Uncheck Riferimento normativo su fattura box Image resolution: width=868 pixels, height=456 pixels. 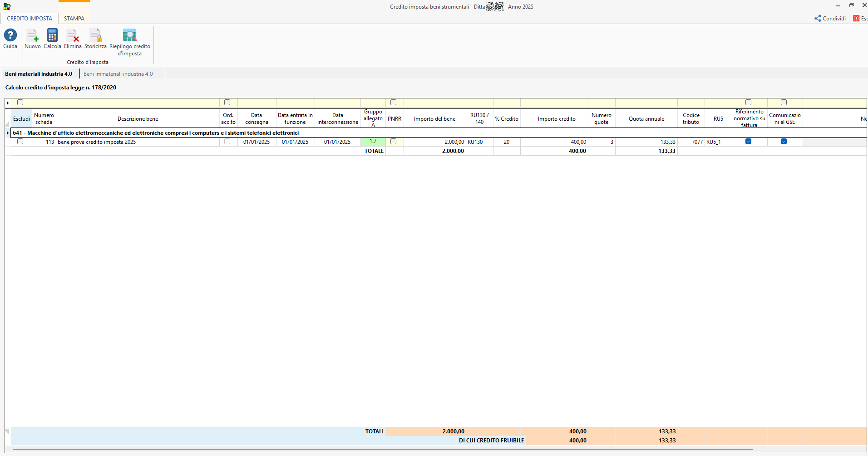click(x=748, y=142)
